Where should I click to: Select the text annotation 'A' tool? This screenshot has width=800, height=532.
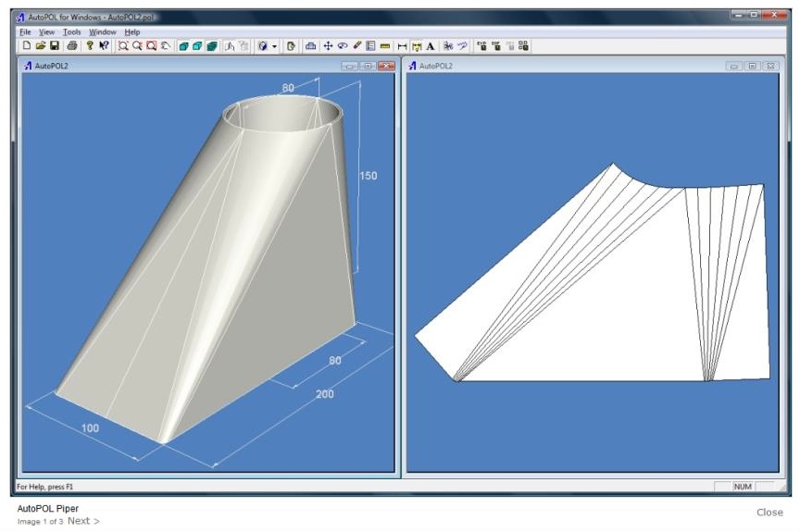point(431,45)
